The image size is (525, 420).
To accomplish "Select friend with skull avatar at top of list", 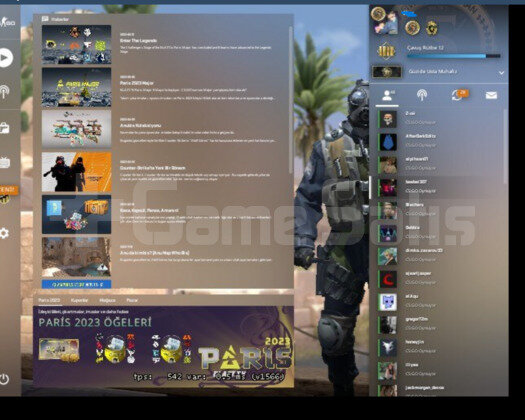I will pos(440,119).
